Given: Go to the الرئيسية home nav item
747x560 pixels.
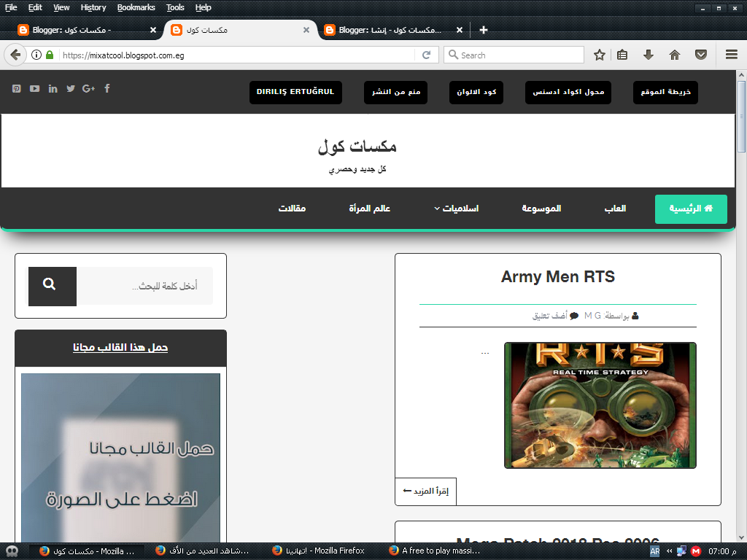Looking at the screenshot, I should [692, 209].
